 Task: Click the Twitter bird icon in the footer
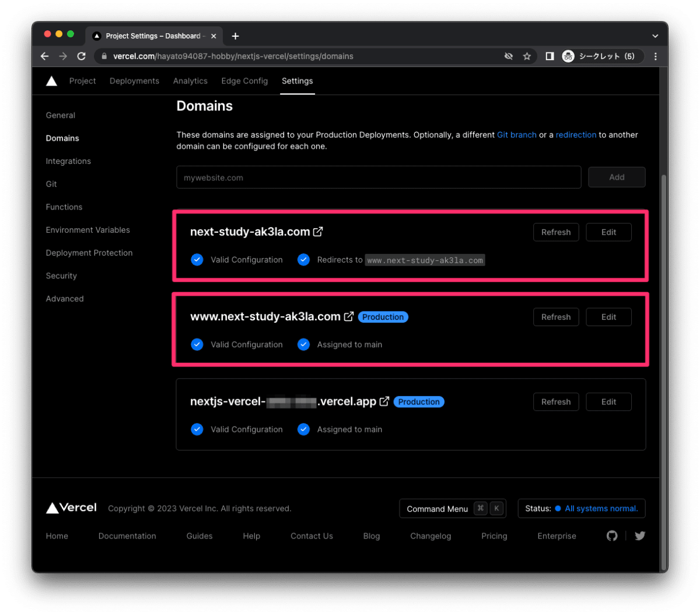pyautogui.click(x=640, y=536)
